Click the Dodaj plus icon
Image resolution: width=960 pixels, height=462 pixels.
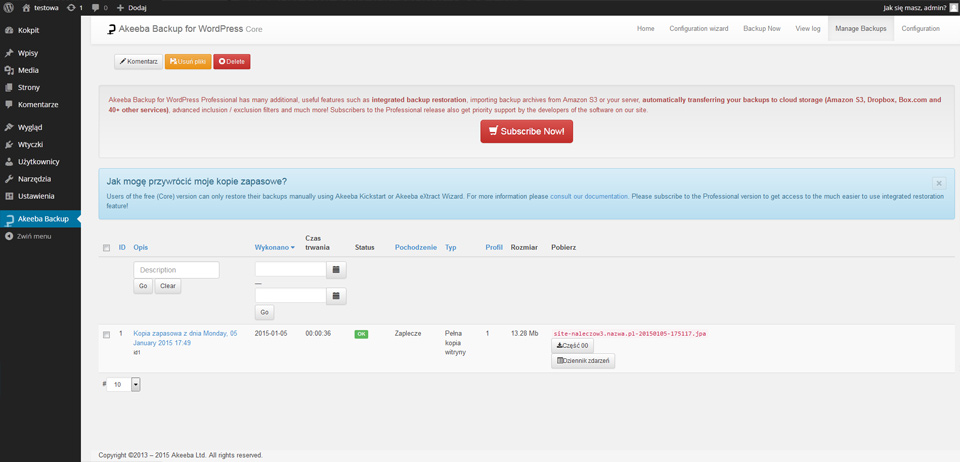[x=120, y=8]
